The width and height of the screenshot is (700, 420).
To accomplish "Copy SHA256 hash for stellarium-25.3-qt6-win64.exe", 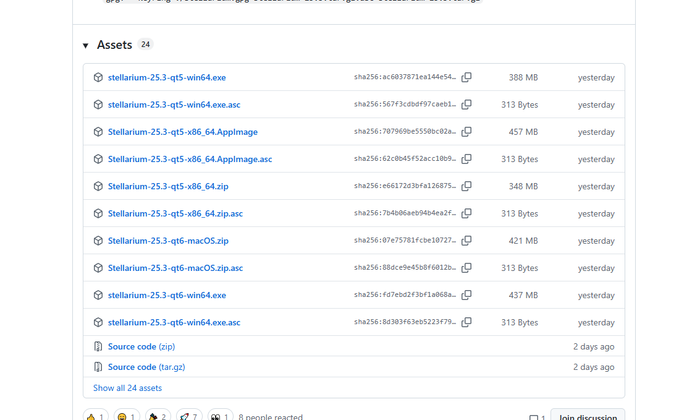I will (467, 295).
